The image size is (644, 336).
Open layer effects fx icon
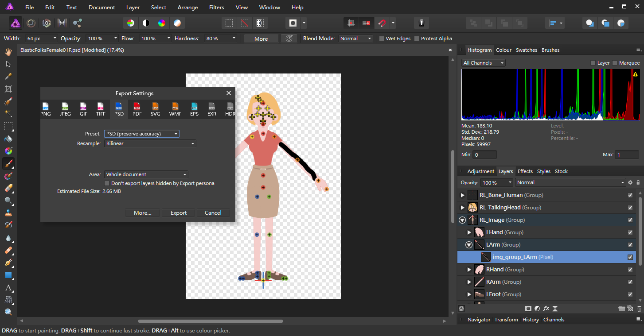point(546,308)
